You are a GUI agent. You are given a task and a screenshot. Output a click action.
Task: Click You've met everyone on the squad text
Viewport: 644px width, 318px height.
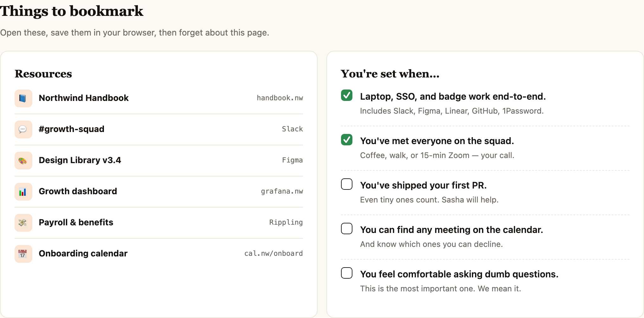[437, 141]
